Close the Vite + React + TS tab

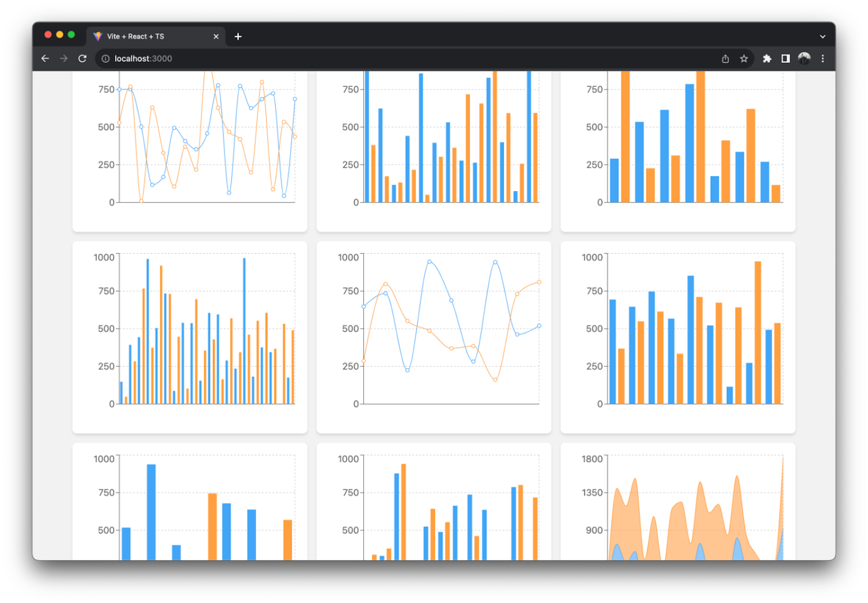(216, 37)
